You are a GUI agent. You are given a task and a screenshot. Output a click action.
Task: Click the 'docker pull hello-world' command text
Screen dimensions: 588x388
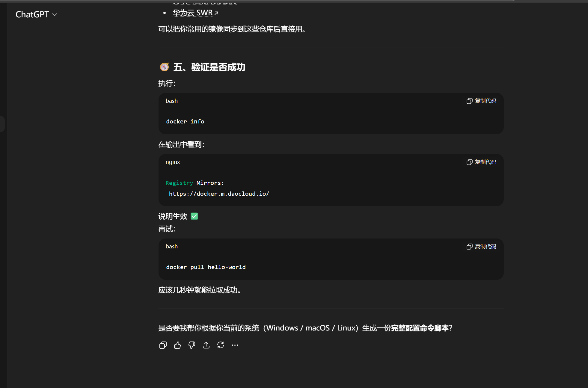coord(206,267)
